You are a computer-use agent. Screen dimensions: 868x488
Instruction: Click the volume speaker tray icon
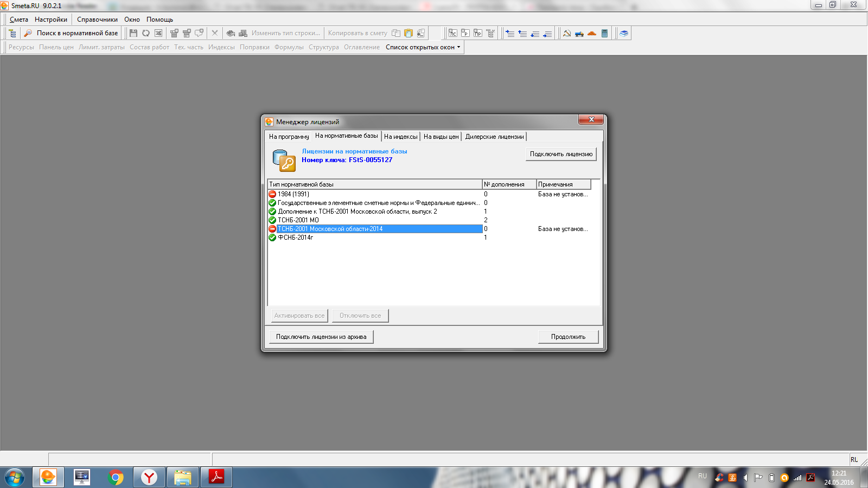point(745,478)
